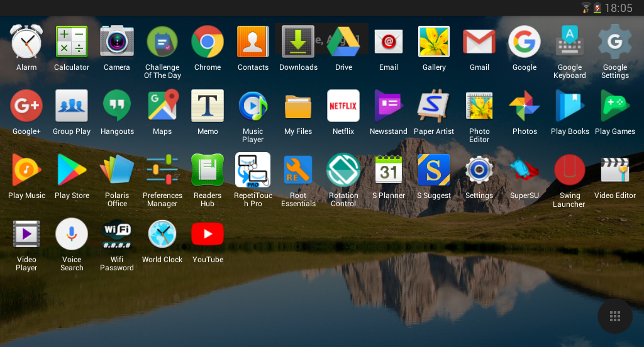Launch Rotation Control
644x347 pixels.
click(343, 170)
